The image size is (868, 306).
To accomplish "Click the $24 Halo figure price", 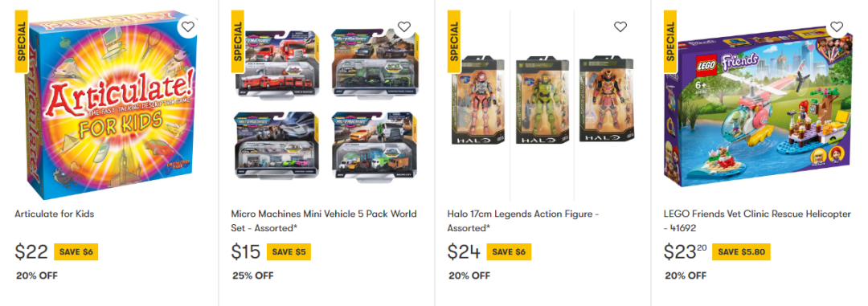I will coord(464,252).
